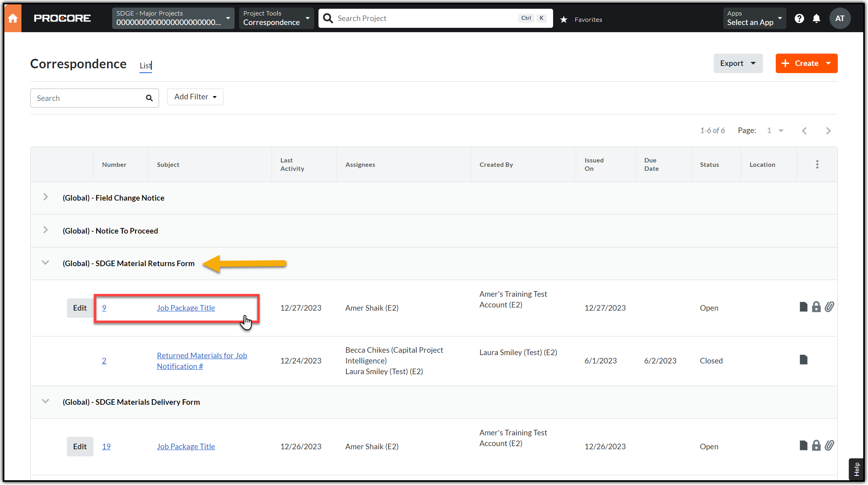Click the Procore home icon
The height and width of the screenshot is (485, 868).
13,18
